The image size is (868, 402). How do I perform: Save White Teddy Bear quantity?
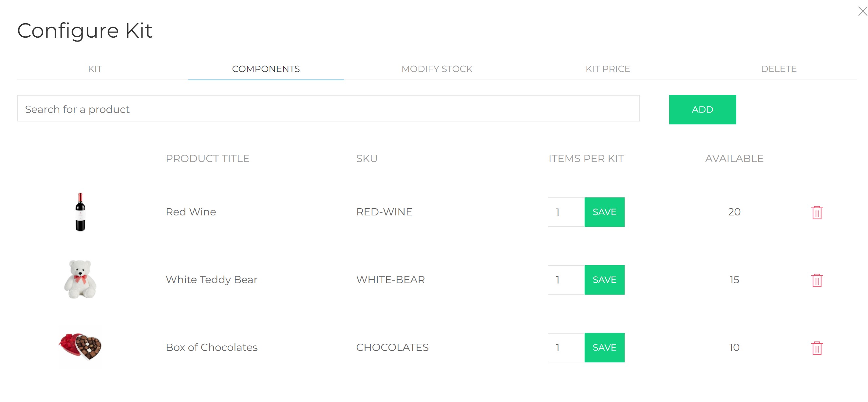click(x=604, y=280)
